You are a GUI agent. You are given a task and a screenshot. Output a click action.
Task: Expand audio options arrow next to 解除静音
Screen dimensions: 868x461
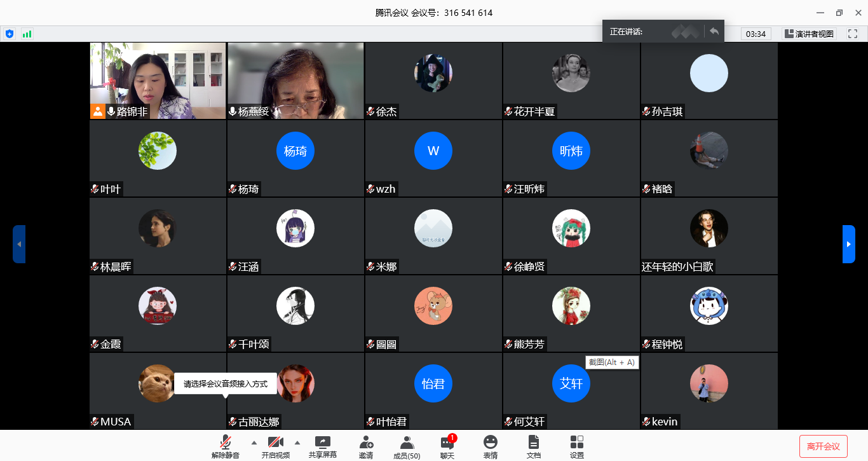coord(254,443)
